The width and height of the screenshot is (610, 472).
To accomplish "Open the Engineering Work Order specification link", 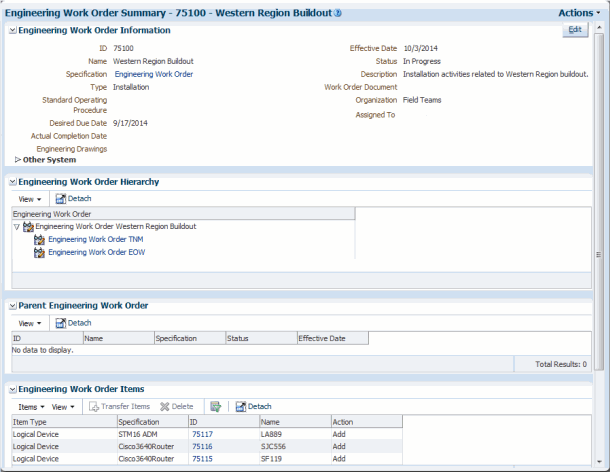I will click(154, 74).
